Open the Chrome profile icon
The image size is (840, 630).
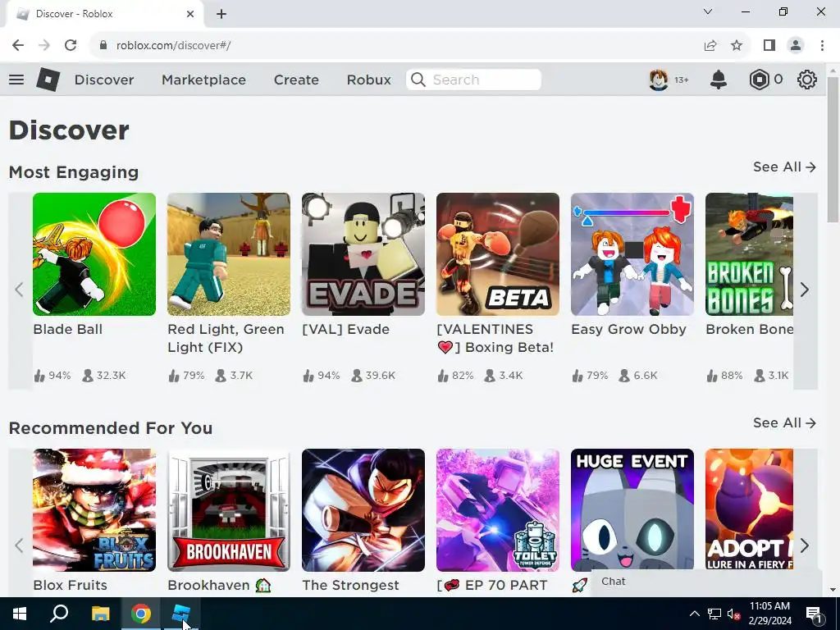click(796, 46)
